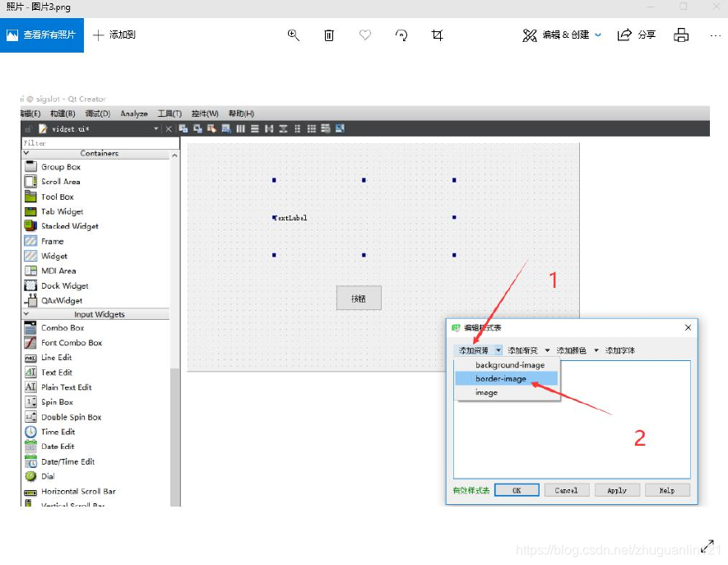Open the crop tool icon
Viewport: 728px width, 565px height.
coord(438,35)
